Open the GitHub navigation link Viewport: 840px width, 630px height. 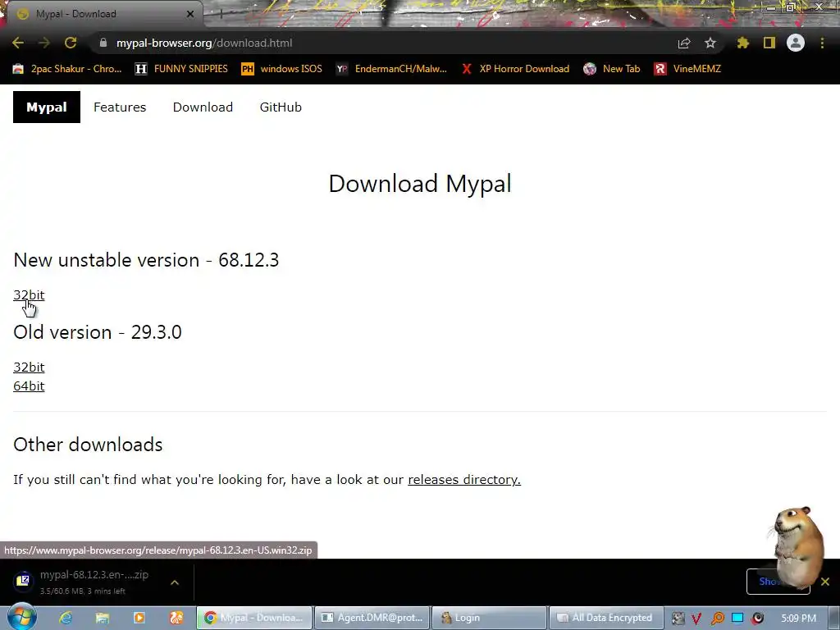281,107
